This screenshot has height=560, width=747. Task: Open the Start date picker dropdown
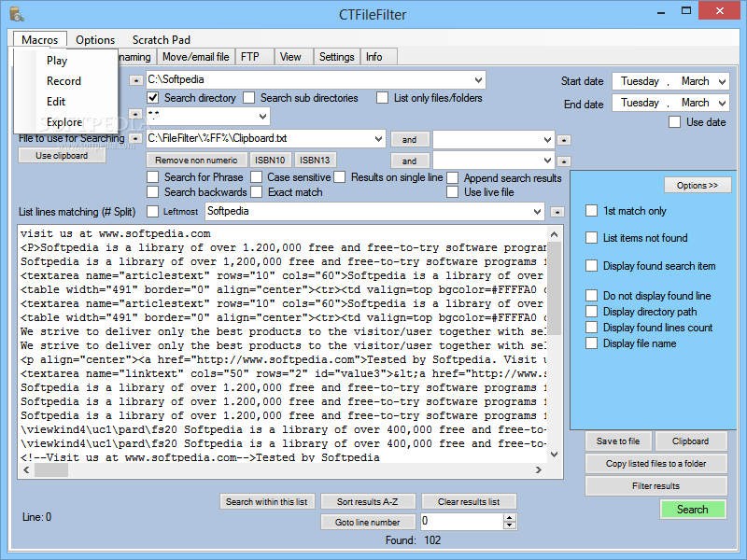coord(722,81)
